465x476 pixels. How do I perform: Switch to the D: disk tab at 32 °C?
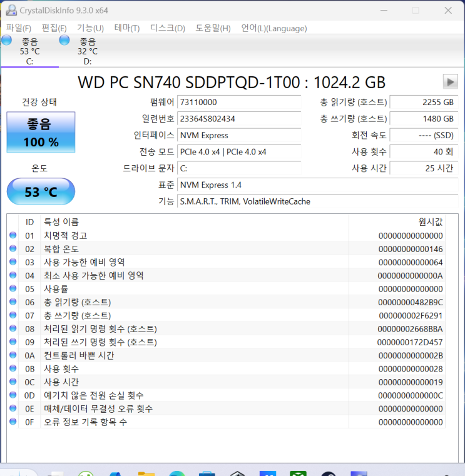[88, 51]
